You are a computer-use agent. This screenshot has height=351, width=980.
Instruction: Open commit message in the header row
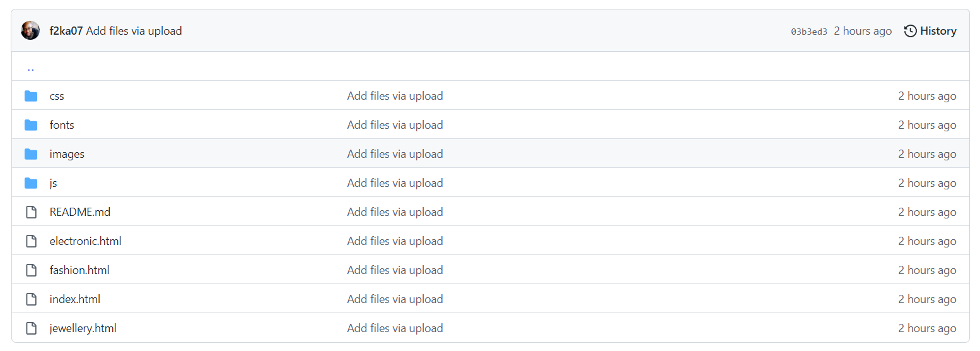pyautogui.click(x=134, y=31)
